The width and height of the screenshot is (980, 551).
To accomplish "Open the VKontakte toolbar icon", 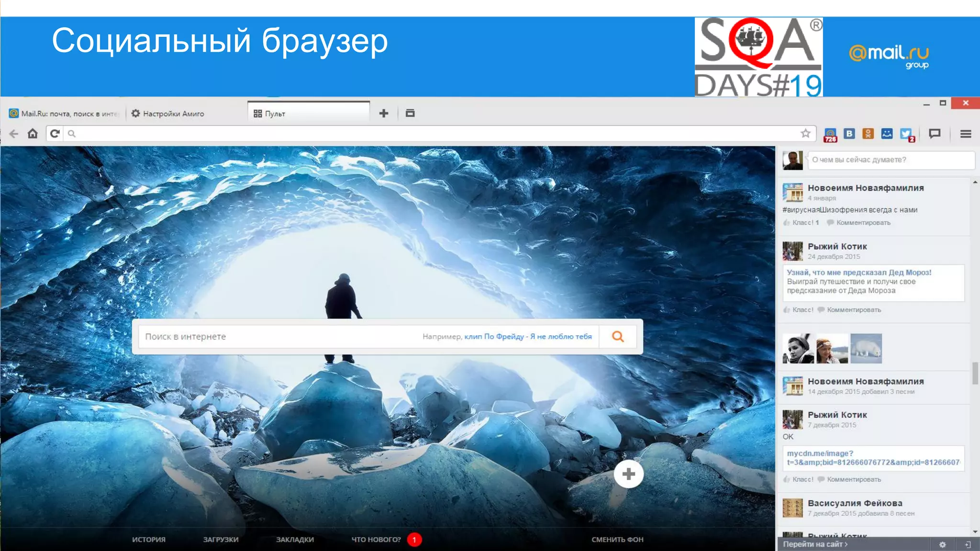I will coord(849,134).
